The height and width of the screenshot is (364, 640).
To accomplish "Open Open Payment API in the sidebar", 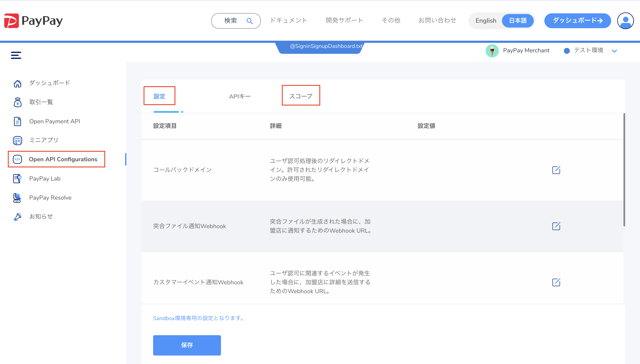I will coord(54,121).
